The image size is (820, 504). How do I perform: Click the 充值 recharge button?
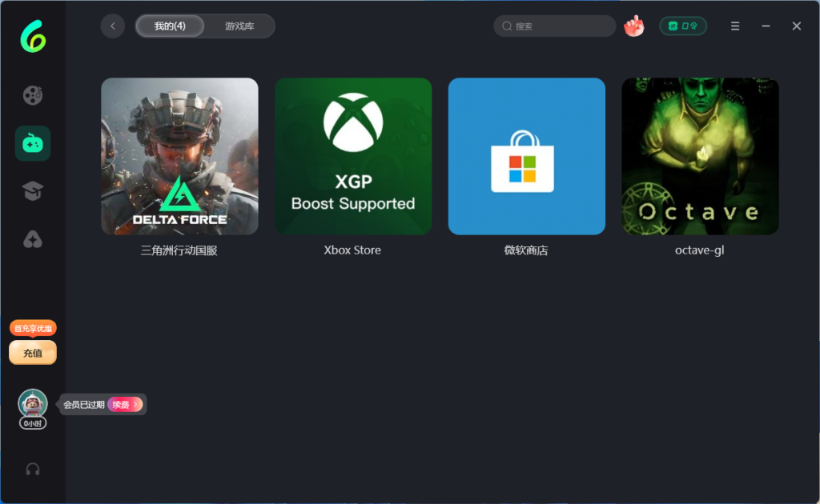point(32,353)
